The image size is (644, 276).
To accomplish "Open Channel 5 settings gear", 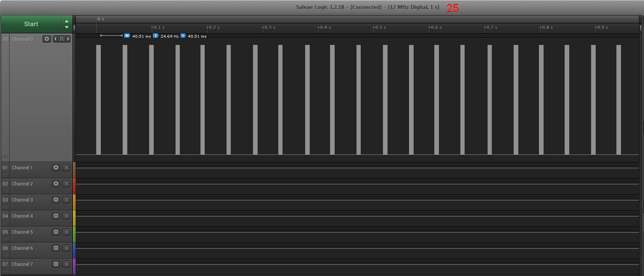I will click(56, 232).
